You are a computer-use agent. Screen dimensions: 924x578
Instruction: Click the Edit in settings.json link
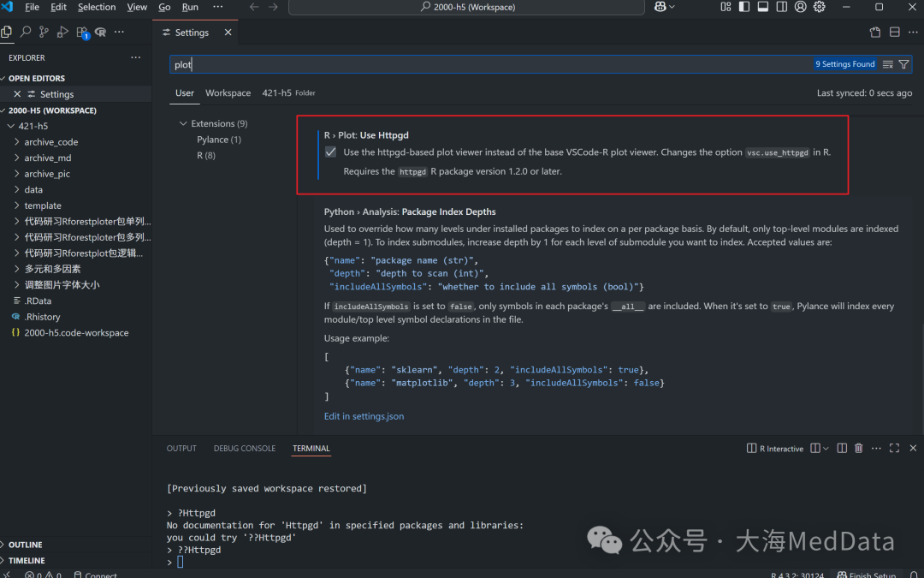coord(364,416)
